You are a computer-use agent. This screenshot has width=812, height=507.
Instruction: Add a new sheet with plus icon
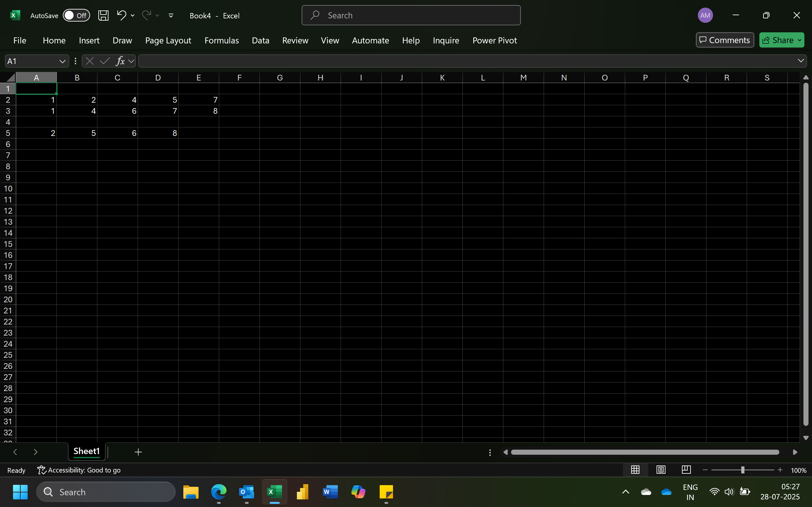(x=138, y=452)
